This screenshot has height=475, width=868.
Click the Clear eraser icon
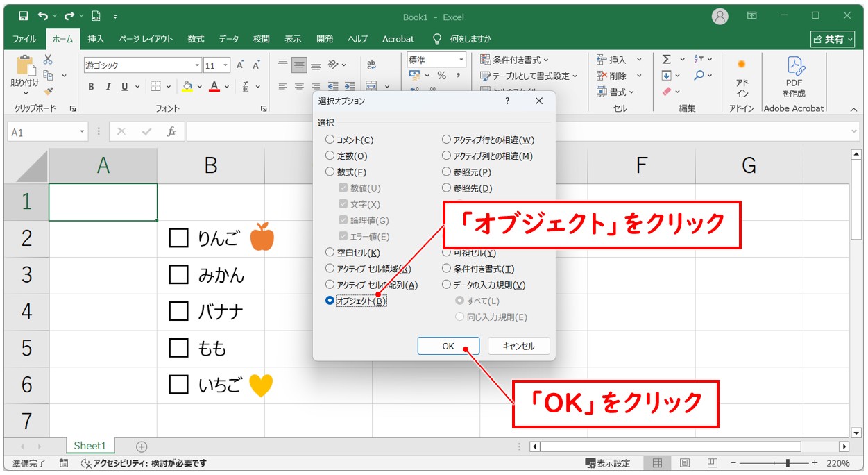(x=667, y=91)
